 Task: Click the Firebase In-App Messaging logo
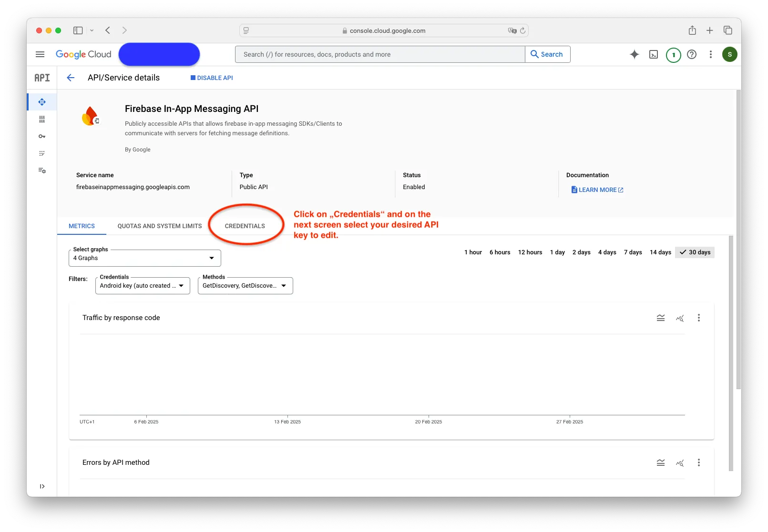(x=90, y=116)
